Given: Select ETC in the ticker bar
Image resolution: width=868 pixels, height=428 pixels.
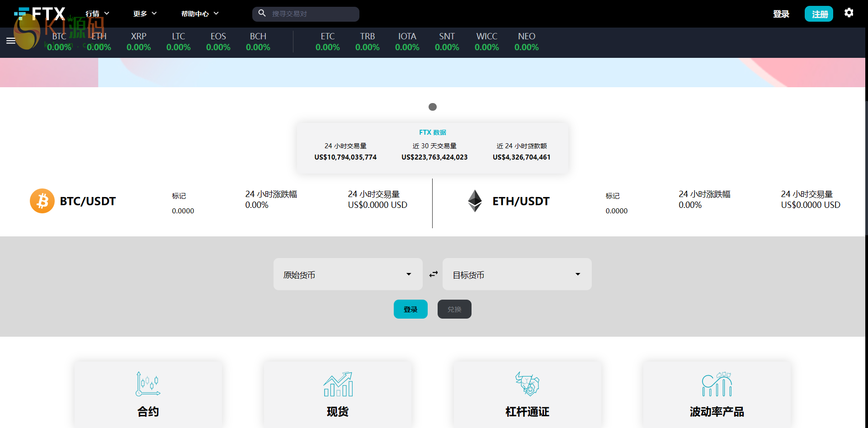Looking at the screenshot, I should 328,42.
